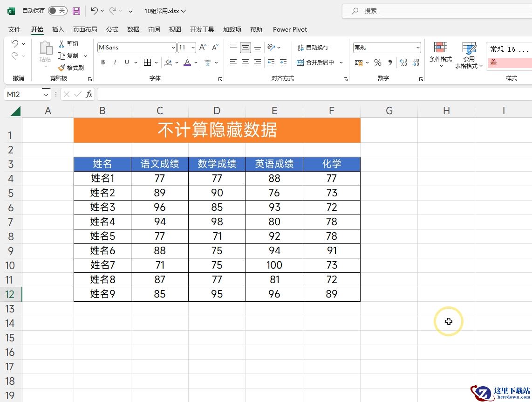532x402 pixels.
Task: Click the fx insert function icon
Action: pos(89,94)
